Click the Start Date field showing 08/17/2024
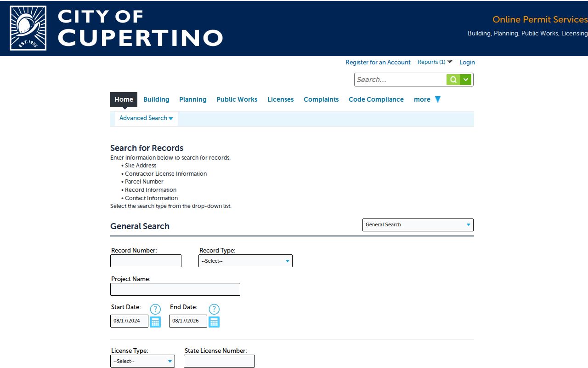The height and width of the screenshot is (368, 588). pos(129,321)
